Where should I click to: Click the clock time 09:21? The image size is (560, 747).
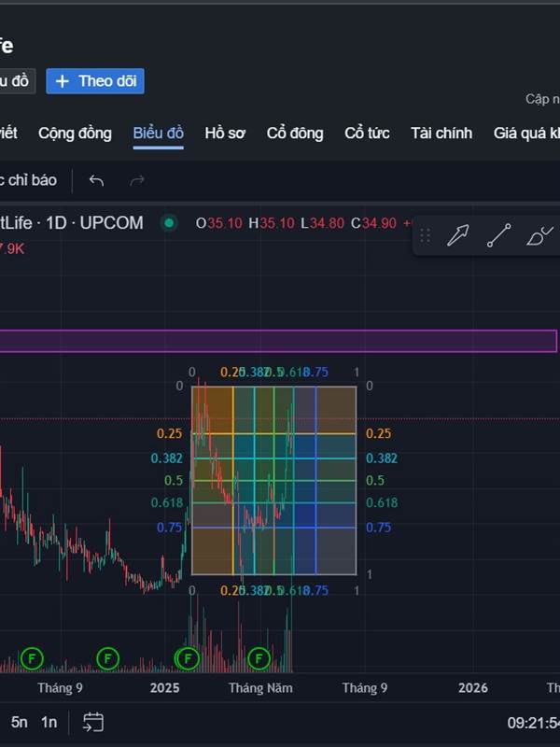coord(533,723)
